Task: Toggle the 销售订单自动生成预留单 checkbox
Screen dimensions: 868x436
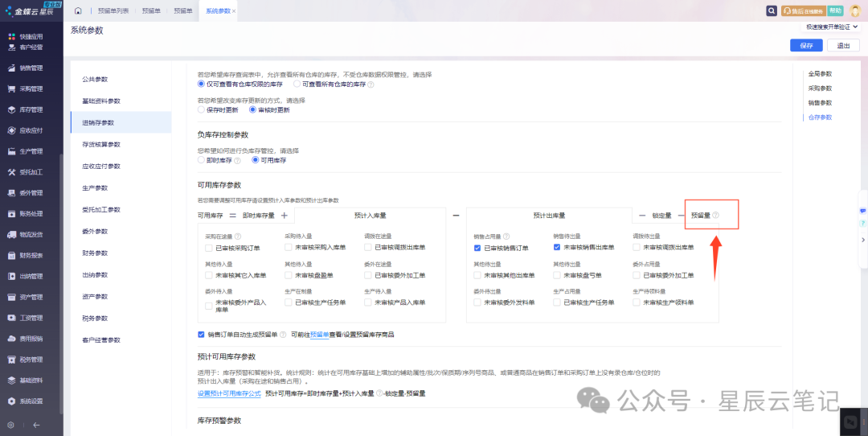Action: pyautogui.click(x=201, y=334)
